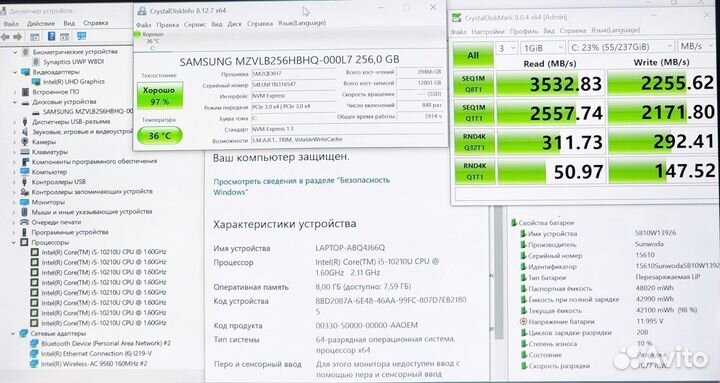The width and height of the screenshot is (720, 383).
Task: Click the Клавиатуры keyboard category icon
Action: [x=25, y=152]
